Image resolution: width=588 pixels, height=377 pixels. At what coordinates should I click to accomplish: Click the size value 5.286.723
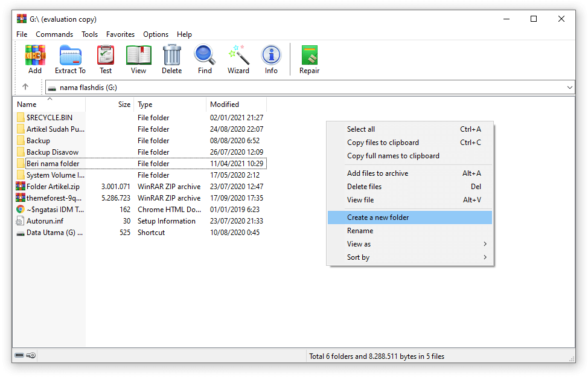tap(116, 198)
